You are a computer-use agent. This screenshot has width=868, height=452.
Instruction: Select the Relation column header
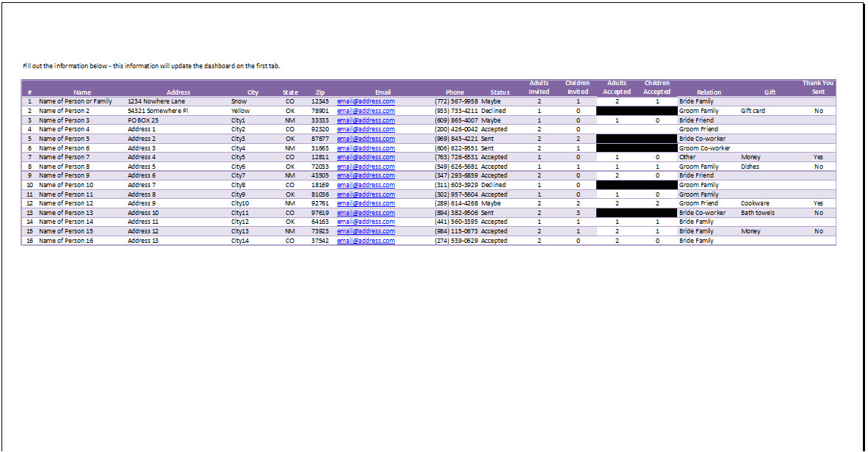[709, 92]
